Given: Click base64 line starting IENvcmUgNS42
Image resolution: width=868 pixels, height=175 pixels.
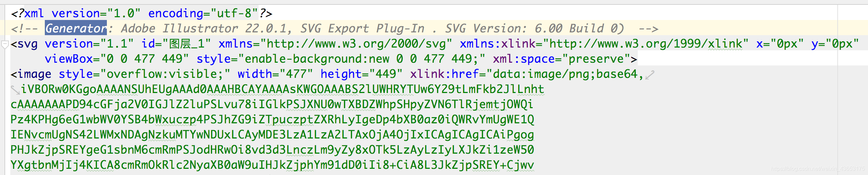Looking at the screenshot, I should pyautogui.click(x=272, y=135).
